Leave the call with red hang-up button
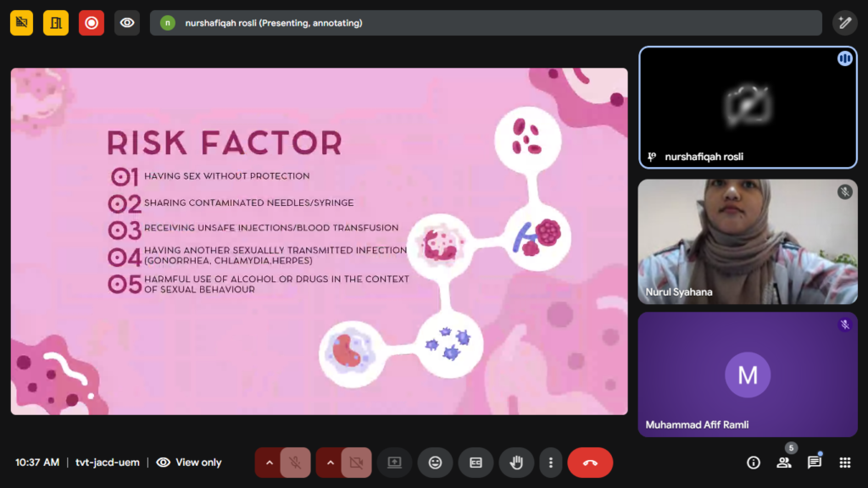Screen dimensions: 868x488 590,463
